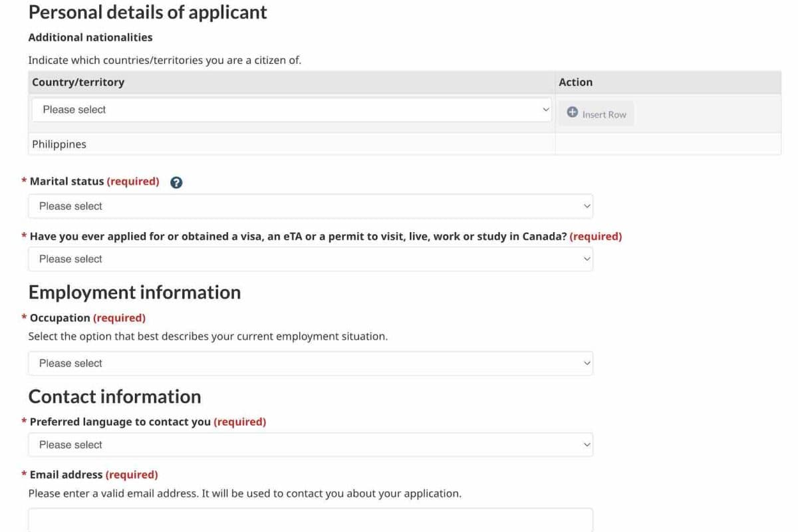Click the Marital status field label
This screenshot has height=532, width=798.
pos(67,182)
